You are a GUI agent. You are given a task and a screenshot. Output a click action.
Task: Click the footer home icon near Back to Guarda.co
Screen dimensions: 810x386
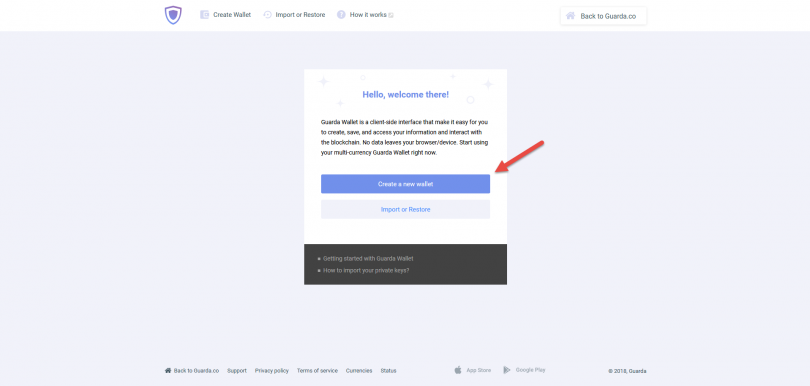tap(168, 370)
